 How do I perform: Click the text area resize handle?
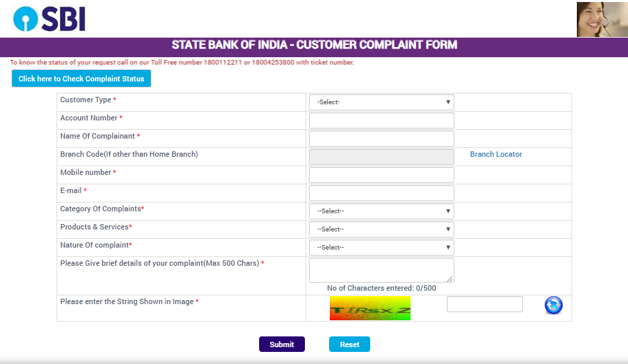pos(450,279)
